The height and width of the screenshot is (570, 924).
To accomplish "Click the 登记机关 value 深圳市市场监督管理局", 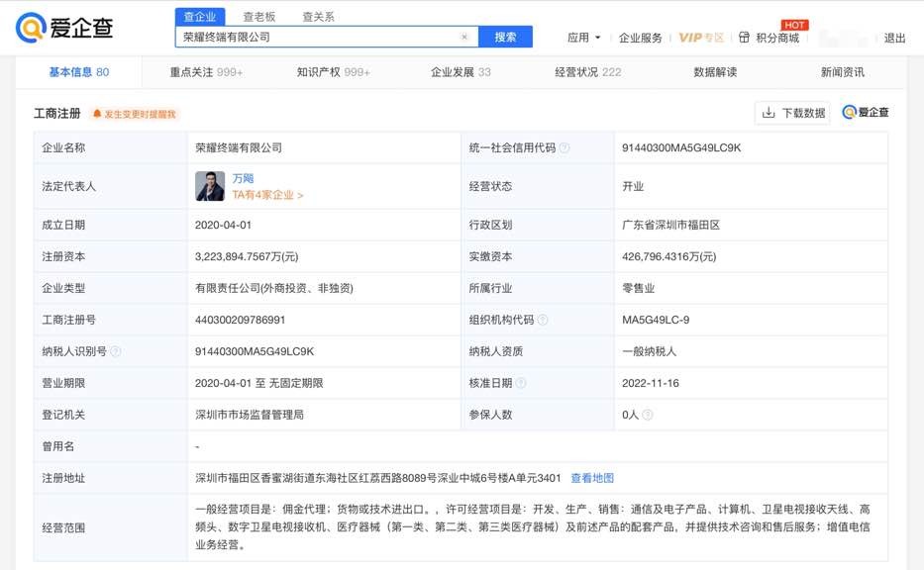I will pyautogui.click(x=250, y=415).
